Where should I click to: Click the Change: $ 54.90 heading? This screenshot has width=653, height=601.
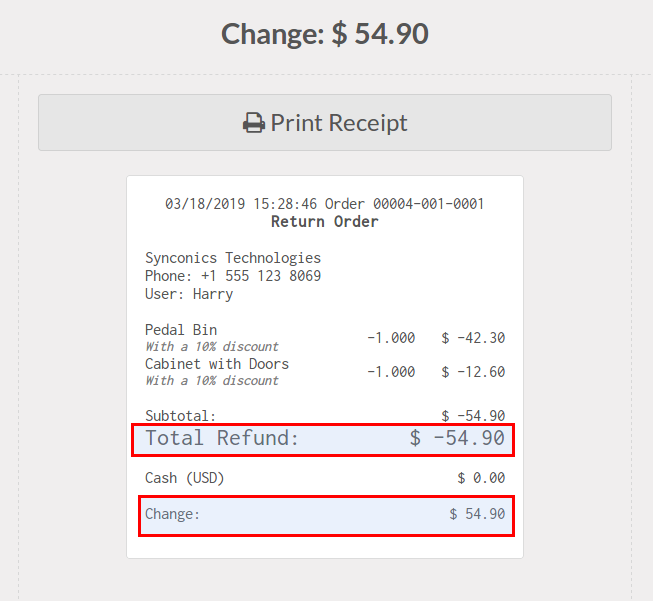click(x=325, y=34)
